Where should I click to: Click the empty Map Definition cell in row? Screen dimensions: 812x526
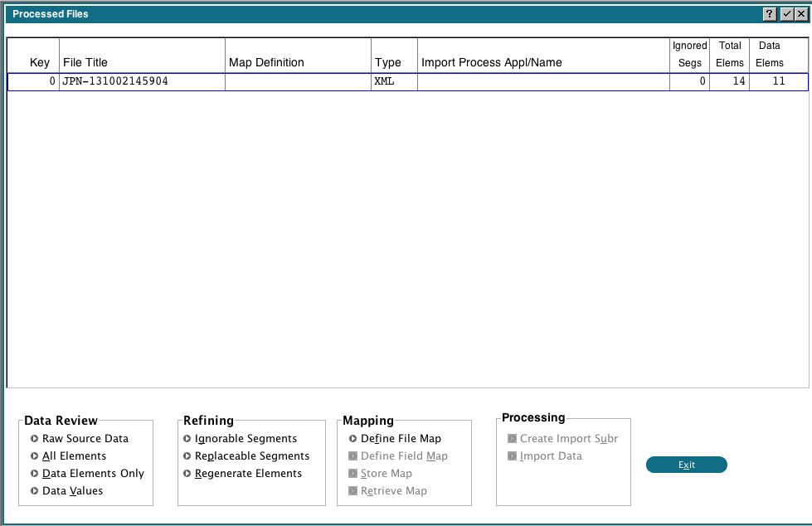(298, 81)
